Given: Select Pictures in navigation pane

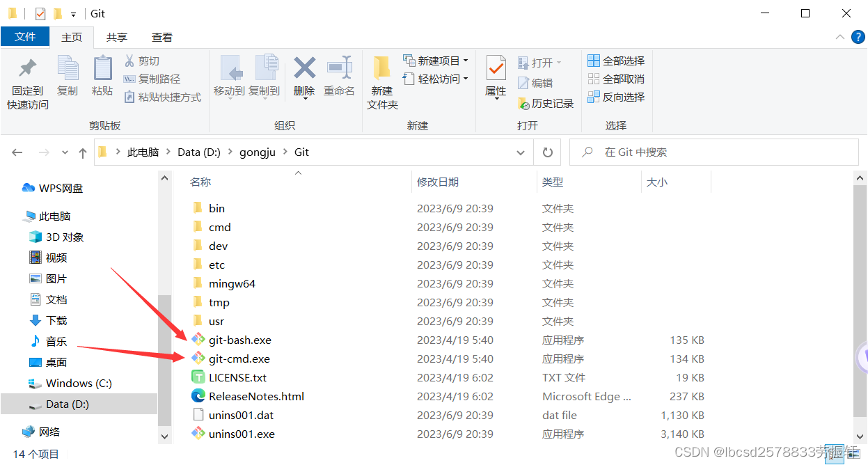Looking at the screenshot, I should coord(48,279).
